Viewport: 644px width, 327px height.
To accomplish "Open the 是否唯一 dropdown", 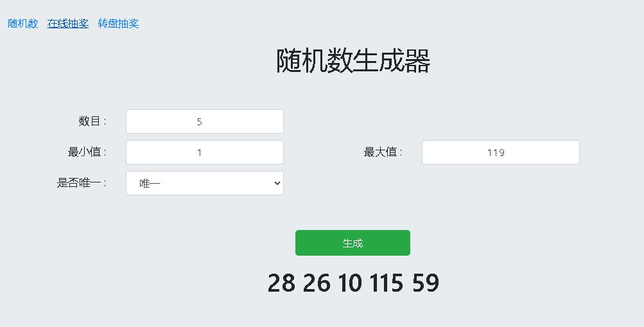I will (205, 183).
